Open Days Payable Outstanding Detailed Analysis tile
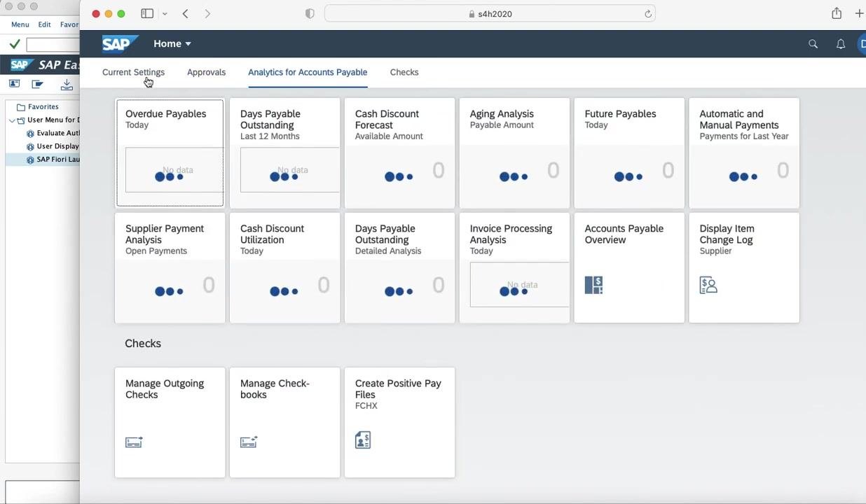The height and width of the screenshot is (504, 866). point(399,267)
